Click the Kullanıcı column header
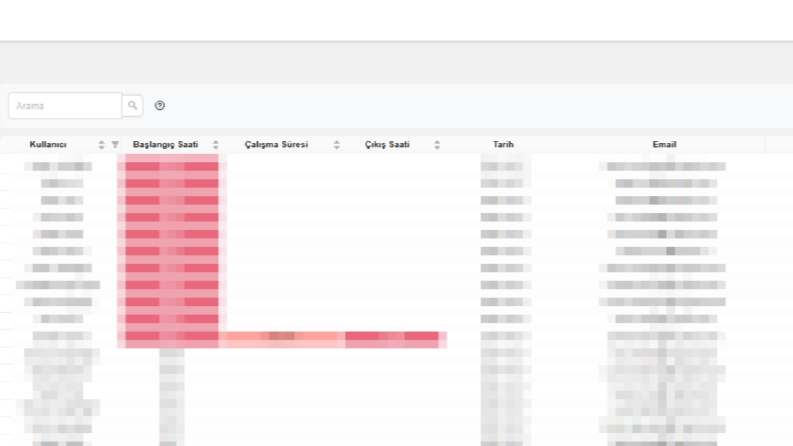 48,145
